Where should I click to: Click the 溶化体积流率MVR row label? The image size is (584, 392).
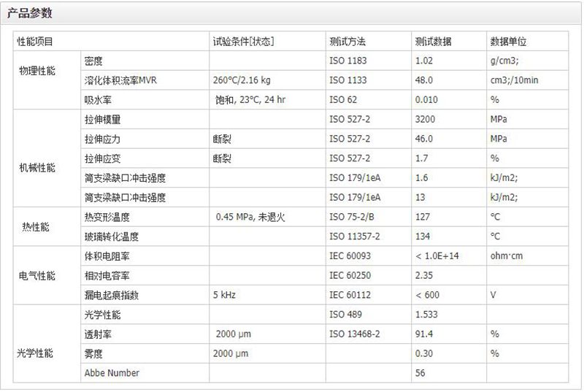coord(120,80)
